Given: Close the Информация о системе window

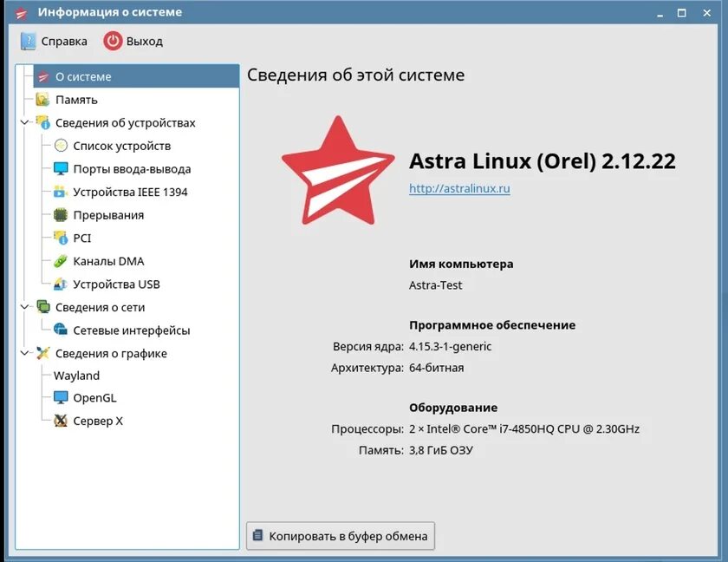Looking at the screenshot, I should click(706, 13).
